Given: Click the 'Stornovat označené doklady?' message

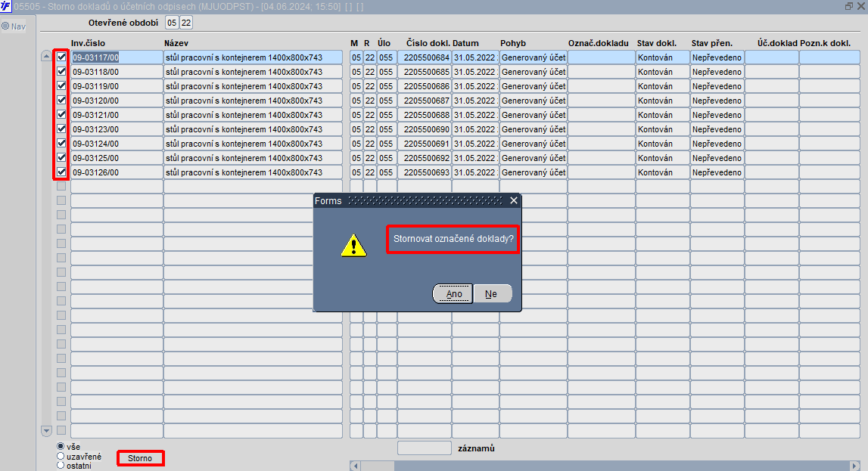Looking at the screenshot, I should [x=453, y=239].
